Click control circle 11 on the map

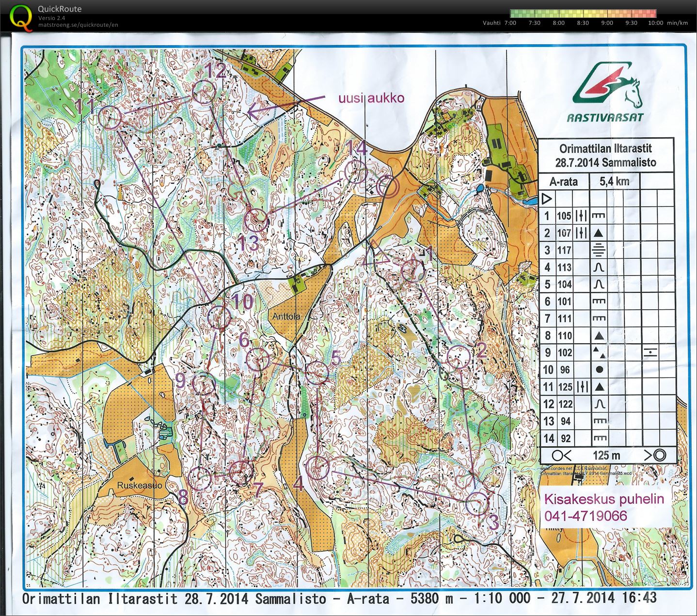coord(110,117)
